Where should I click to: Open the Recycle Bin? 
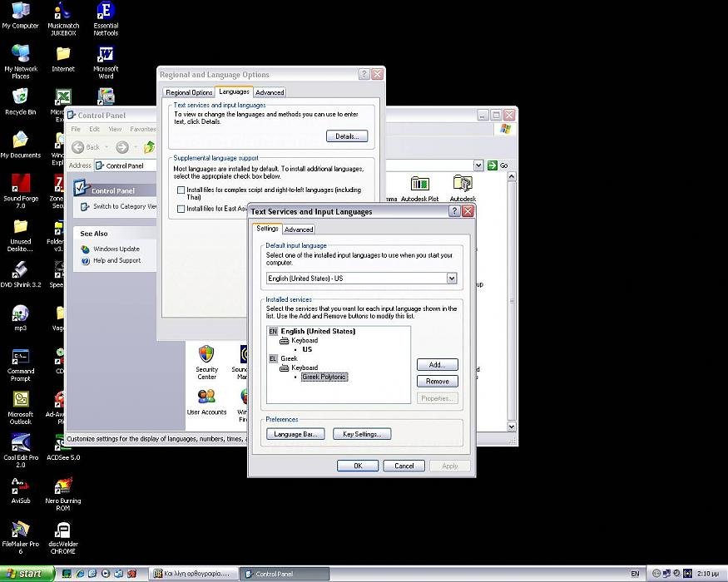tap(21, 101)
